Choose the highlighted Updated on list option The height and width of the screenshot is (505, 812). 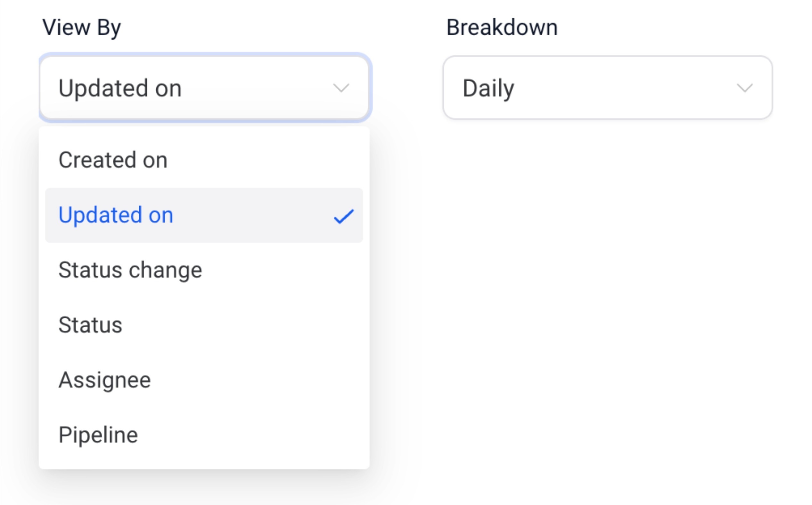[116, 215]
